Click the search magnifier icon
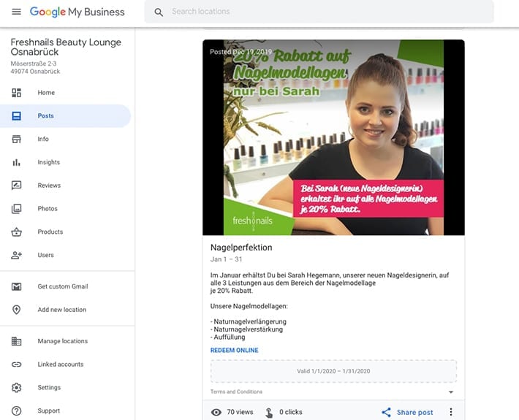Image resolution: width=519 pixels, height=420 pixels. [x=159, y=12]
